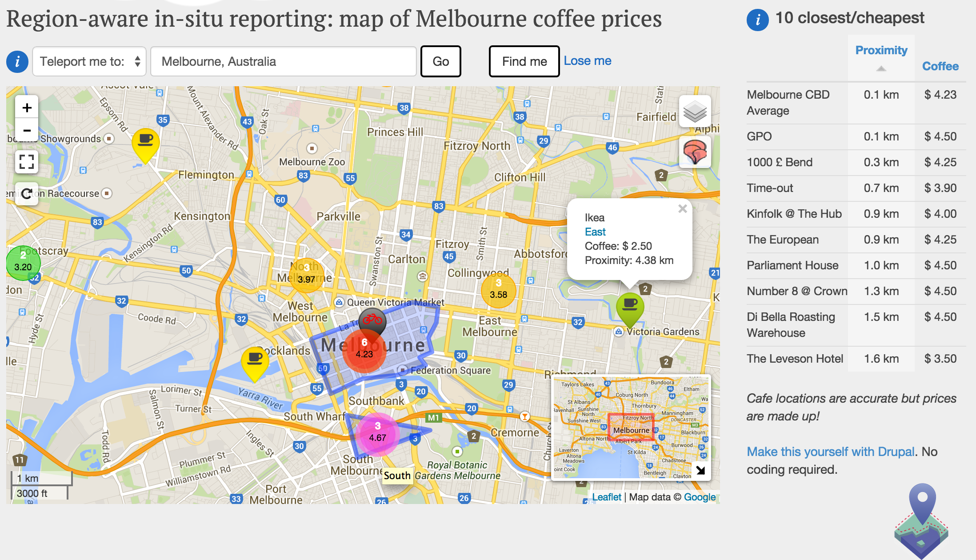This screenshot has height=560, width=976.
Task: Click Di Bella Roasting Warehouse row name
Action: coord(791,325)
